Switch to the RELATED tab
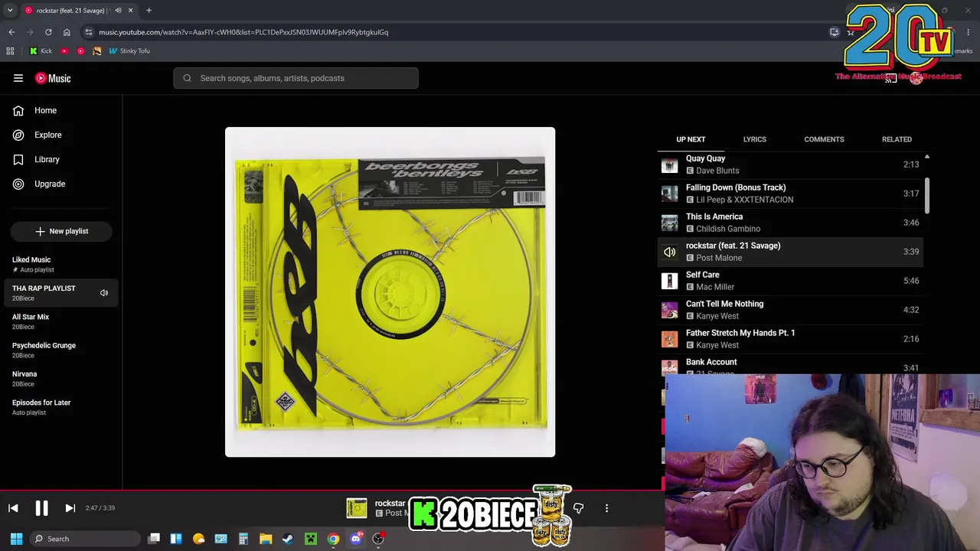Viewport: 980px width, 551px height. pyautogui.click(x=897, y=139)
